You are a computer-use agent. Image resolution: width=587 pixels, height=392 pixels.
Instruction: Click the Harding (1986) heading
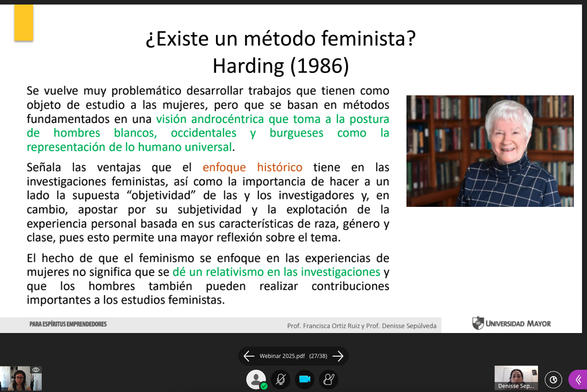click(281, 66)
